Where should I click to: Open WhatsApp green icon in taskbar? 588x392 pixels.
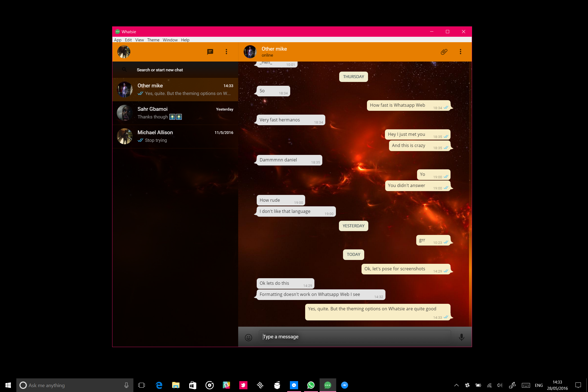311,385
